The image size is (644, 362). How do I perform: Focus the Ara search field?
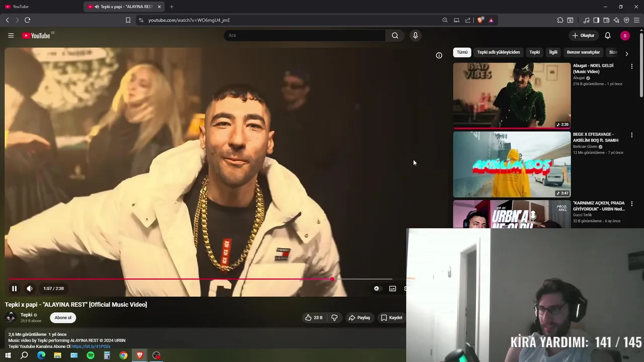[304, 35]
